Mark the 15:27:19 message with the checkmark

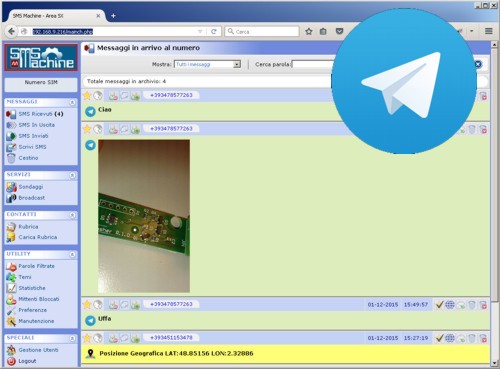439,338
